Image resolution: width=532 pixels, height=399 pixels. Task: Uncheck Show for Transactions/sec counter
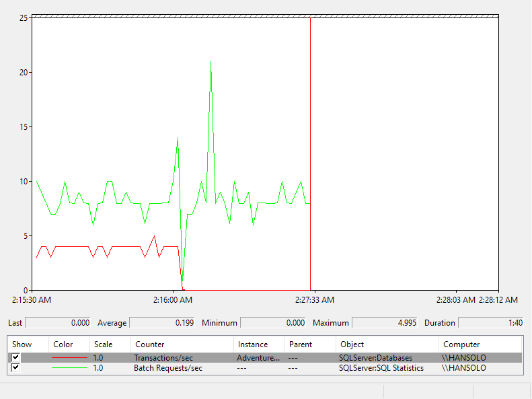[x=15, y=357]
